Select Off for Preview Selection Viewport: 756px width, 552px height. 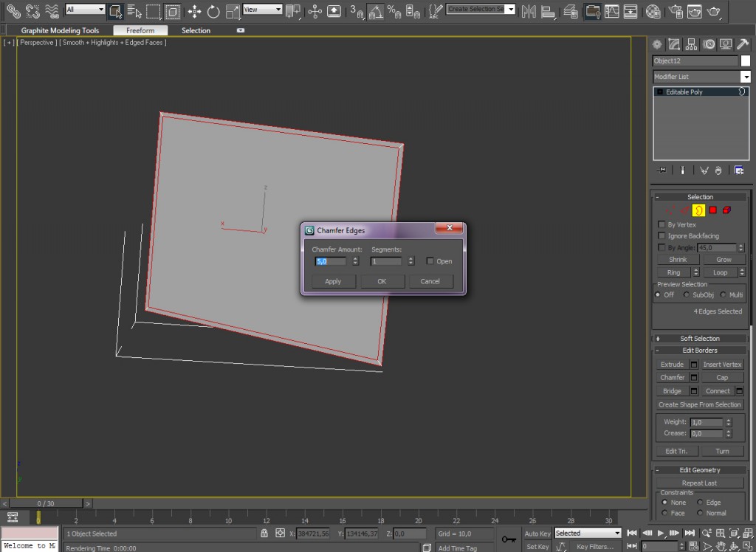pos(658,294)
